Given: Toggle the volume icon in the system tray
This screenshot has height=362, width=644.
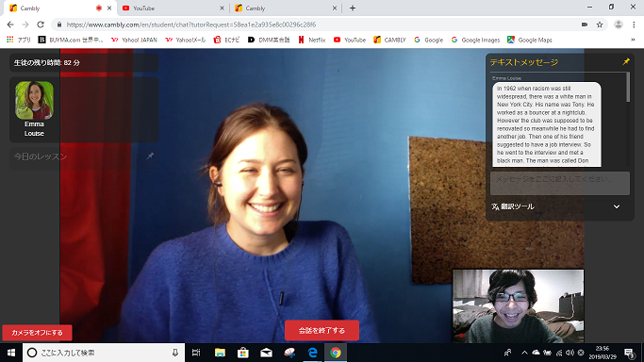Looking at the screenshot, I should click(x=570, y=353).
